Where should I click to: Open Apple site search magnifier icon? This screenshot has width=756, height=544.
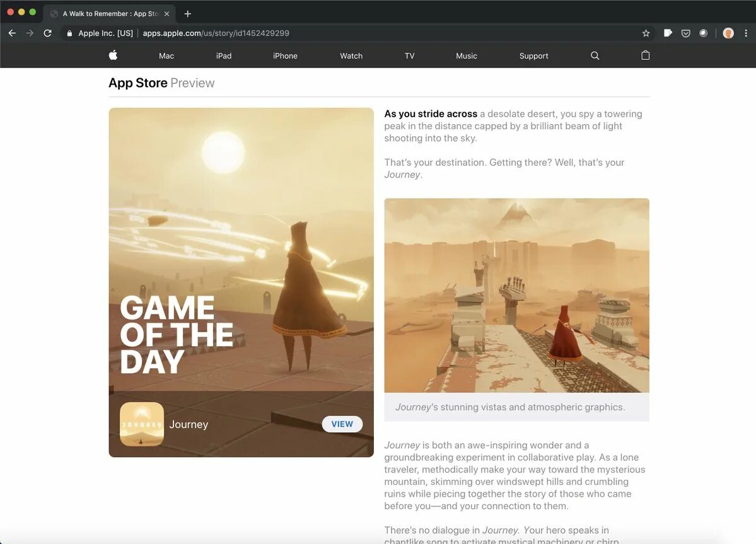[595, 56]
